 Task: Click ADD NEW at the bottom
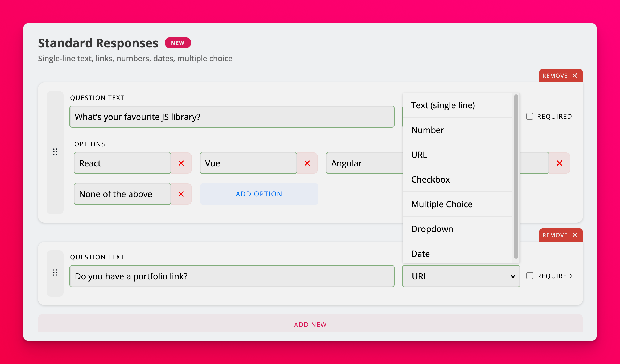click(x=310, y=324)
